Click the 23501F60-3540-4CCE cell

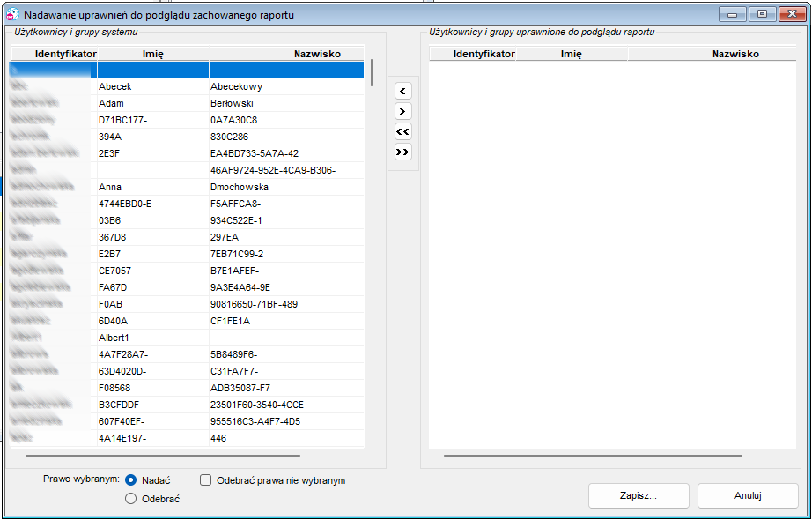click(286, 405)
